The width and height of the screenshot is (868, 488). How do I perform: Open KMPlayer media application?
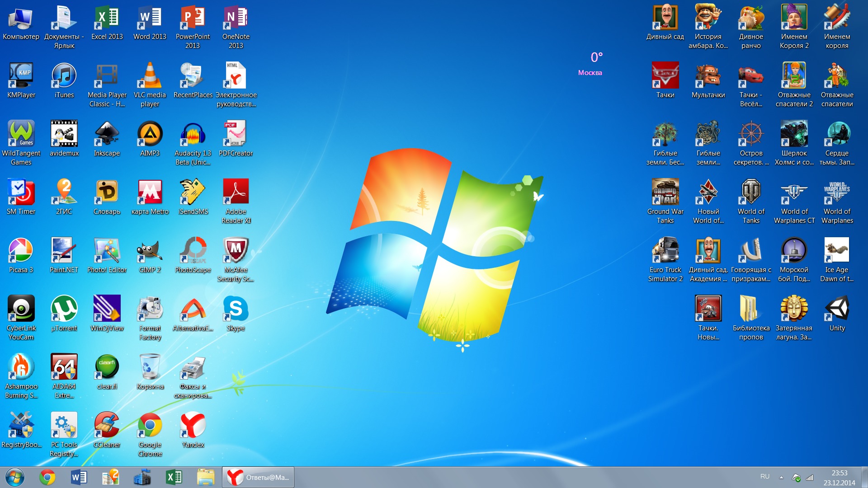(21, 77)
